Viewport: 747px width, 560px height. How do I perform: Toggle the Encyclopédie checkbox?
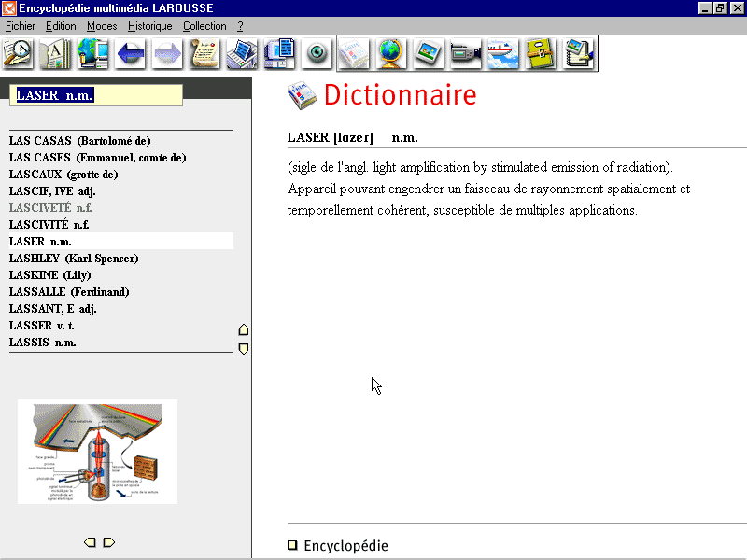coord(292,545)
